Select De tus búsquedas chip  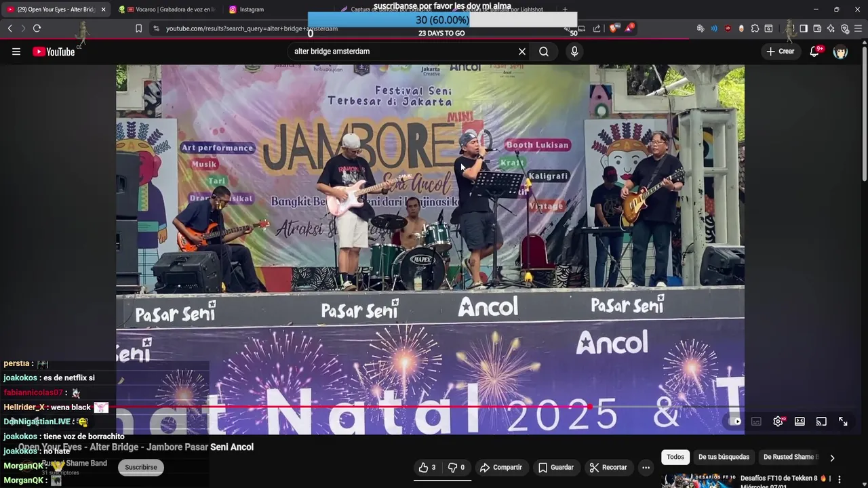click(x=724, y=457)
